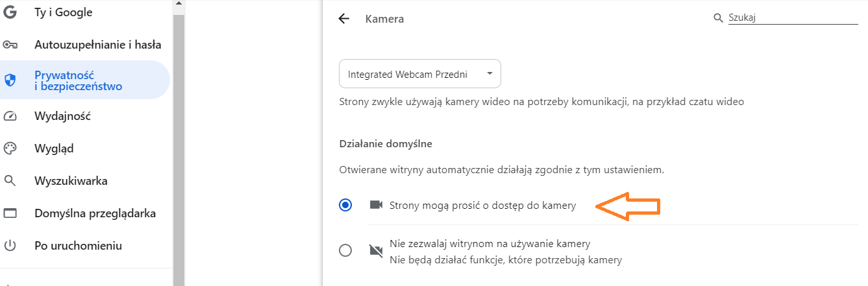Click the search magnifier icon near Szukaj
868x286 pixels.
coord(718,18)
